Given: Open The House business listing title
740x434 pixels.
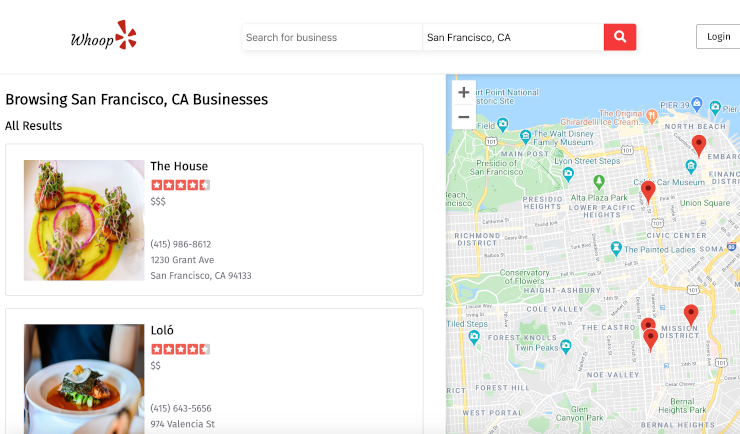Looking at the screenshot, I should point(179,166).
